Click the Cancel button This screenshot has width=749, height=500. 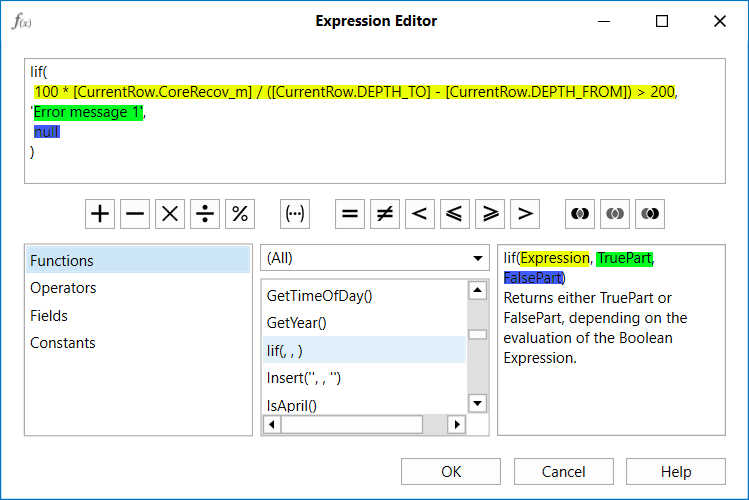point(563,472)
